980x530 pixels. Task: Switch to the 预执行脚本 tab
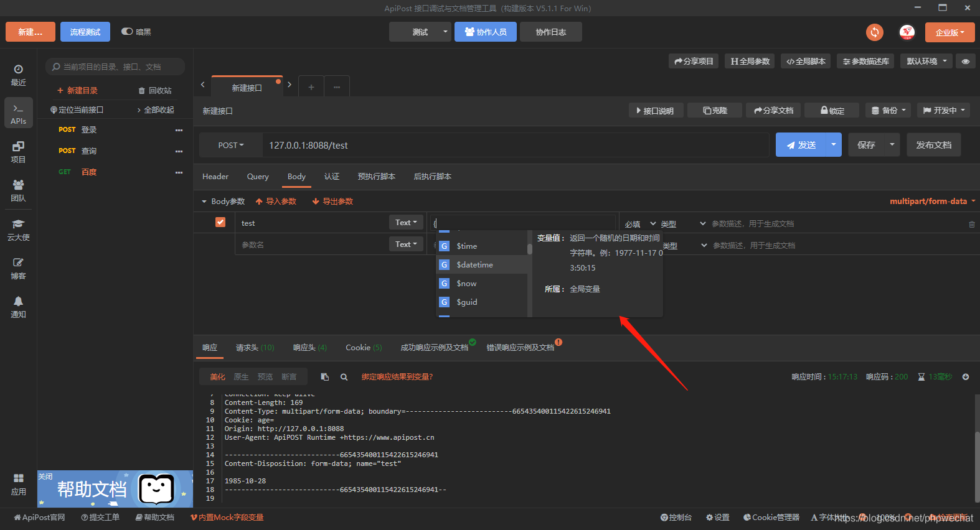pyautogui.click(x=377, y=177)
